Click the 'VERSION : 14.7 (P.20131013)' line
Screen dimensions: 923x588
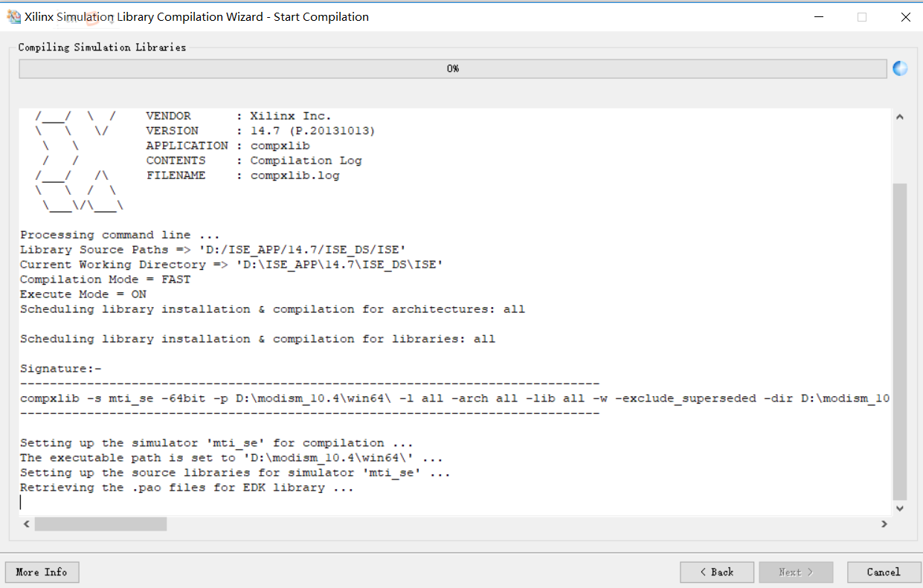click(260, 131)
